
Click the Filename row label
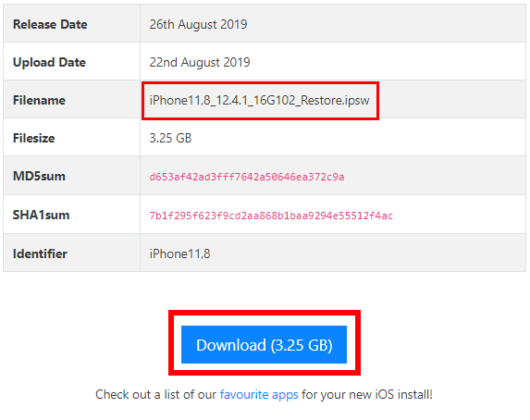(39, 101)
